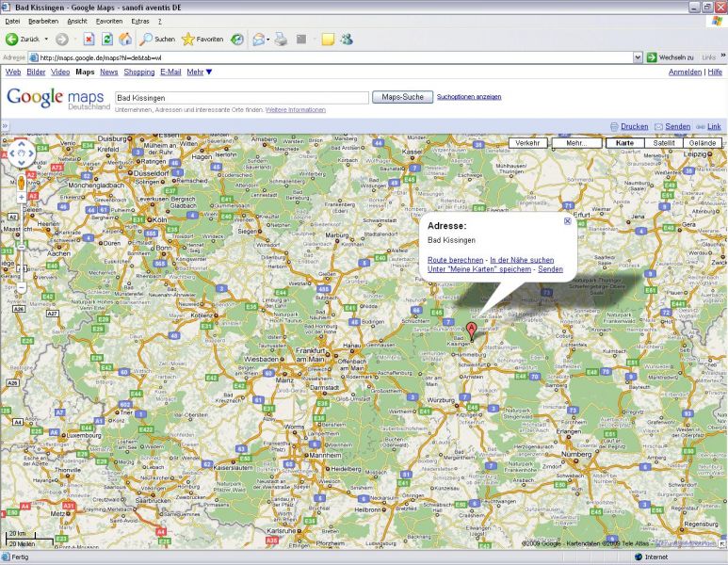Open Shopping in Google navigation

pos(139,72)
